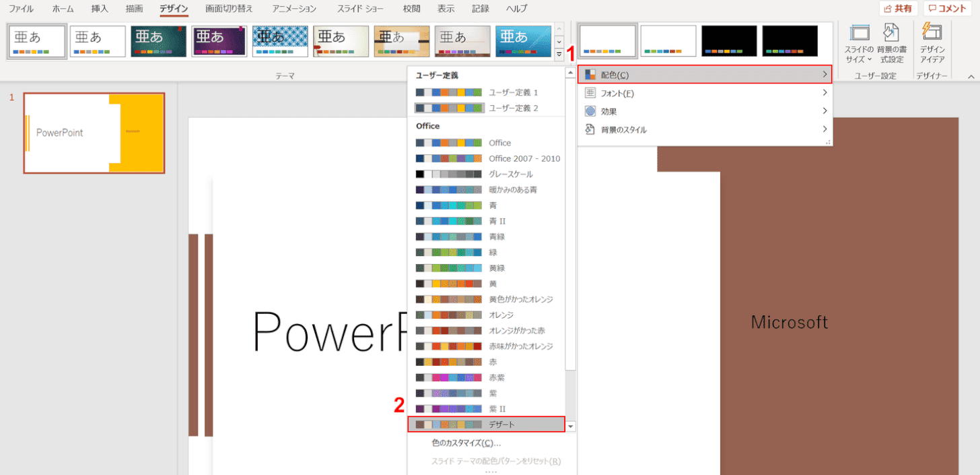Select the cream-colored theme thumbnail
980x475 pixels.
pyautogui.click(x=341, y=41)
